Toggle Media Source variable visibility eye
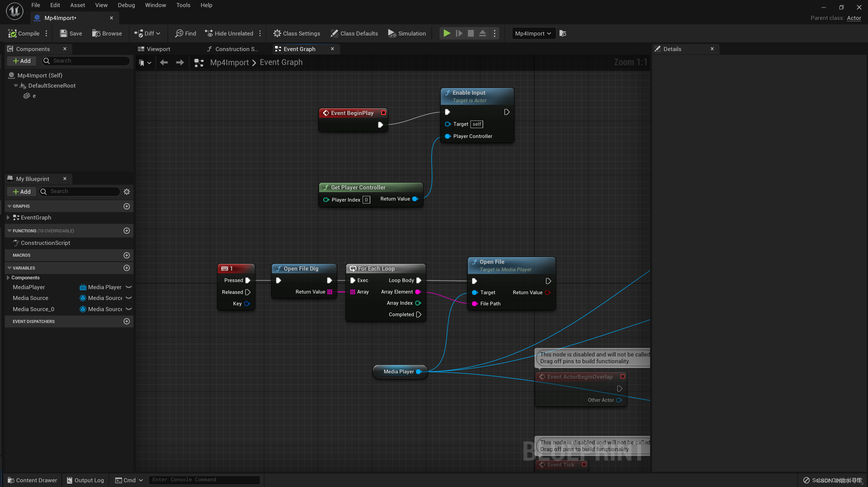Screen dimensions: 868x487 pyautogui.click(x=129, y=298)
